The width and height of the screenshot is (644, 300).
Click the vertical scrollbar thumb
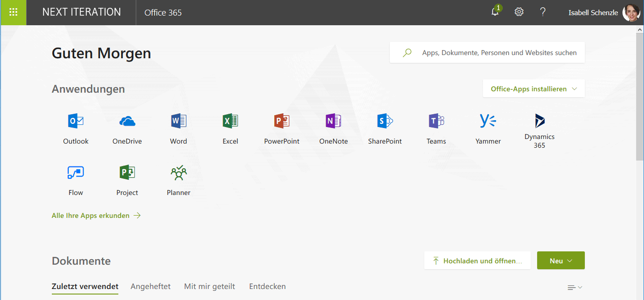click(640, 96)
